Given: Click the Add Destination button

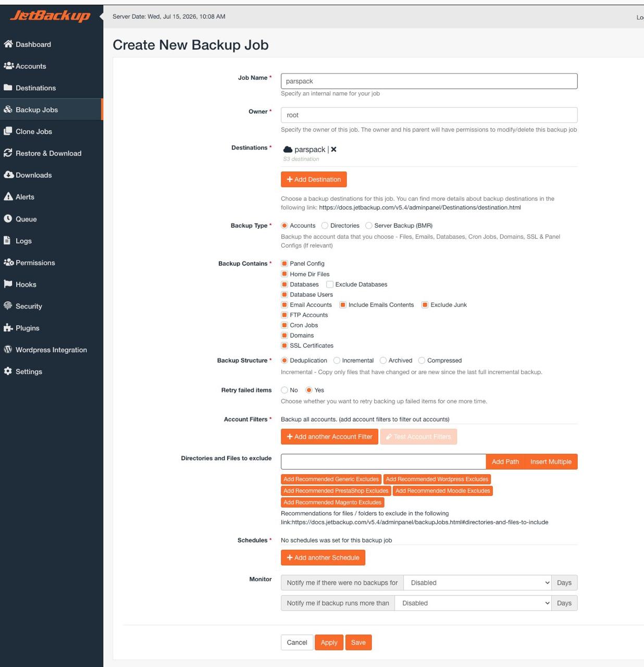Looking at the screenshot, I should (x=314, y=179).
